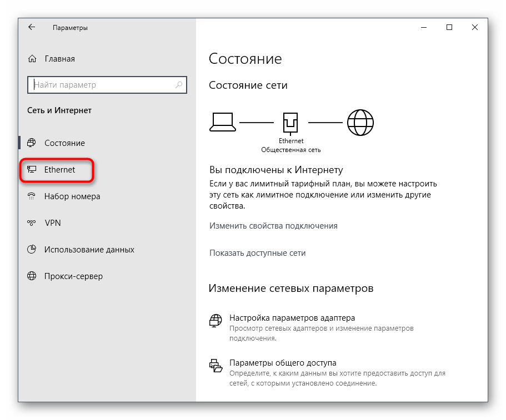This screenshot has width=506, height=420.
Task: Click the Найти параметр search field
Action: (x=103, y=85)
